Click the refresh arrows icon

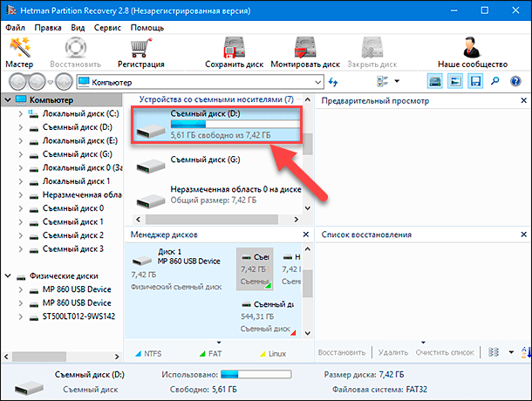point(333,82)
